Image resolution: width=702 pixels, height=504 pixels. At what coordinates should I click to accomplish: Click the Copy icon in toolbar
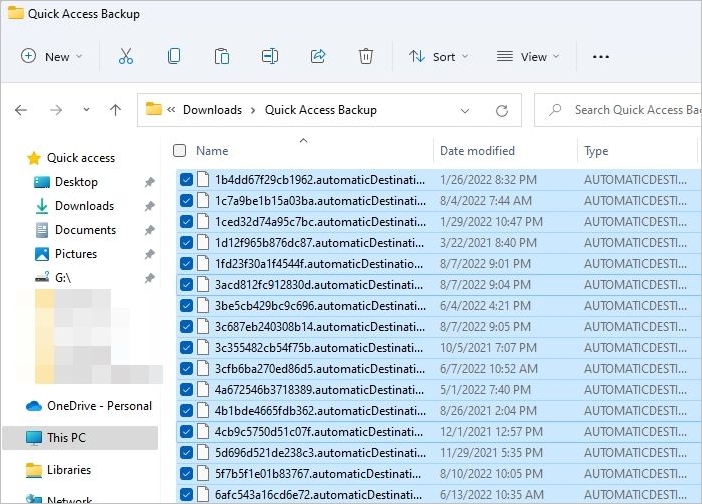174,57
